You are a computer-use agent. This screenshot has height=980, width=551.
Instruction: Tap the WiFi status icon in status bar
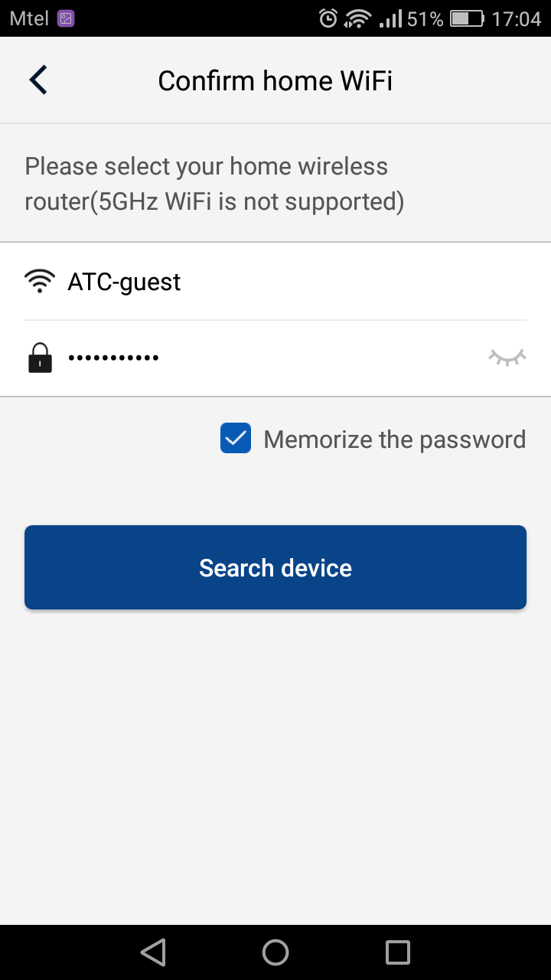(x=357, y=18)
